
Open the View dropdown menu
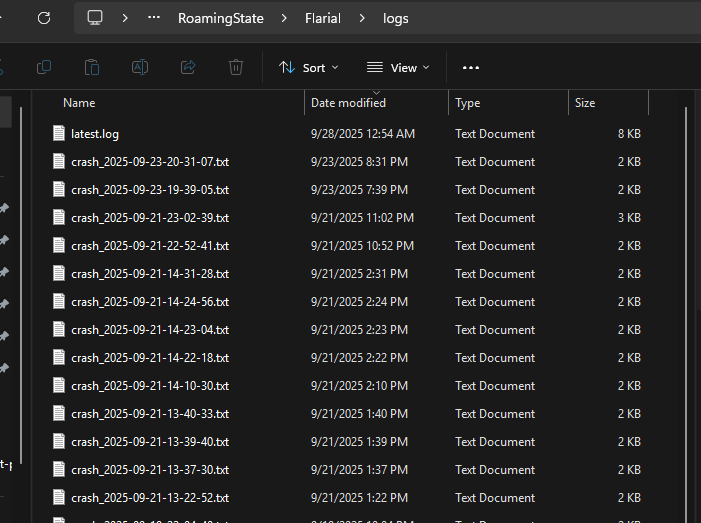pyautogui.click(x=398, y=68)
